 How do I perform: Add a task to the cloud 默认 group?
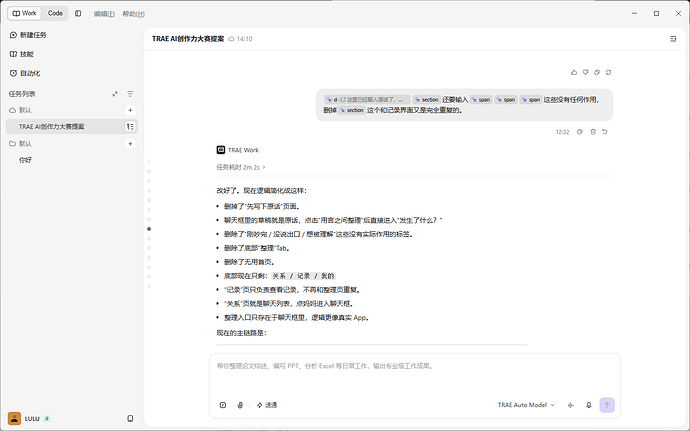click(x=130, y=110)
